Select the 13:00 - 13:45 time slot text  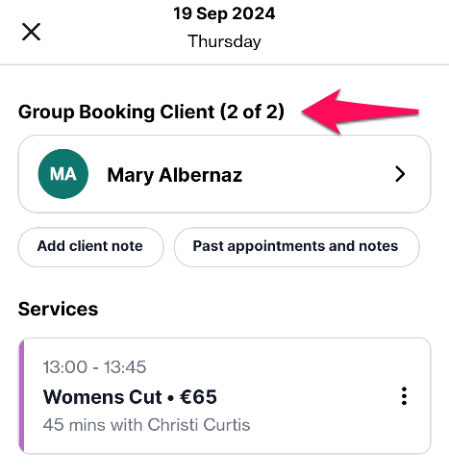pyautogui.click(x=94, y=367)
